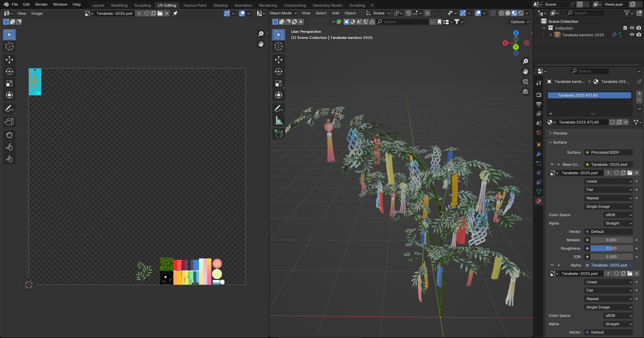Click the Alpha Tanabata-2025.psd link button
644x338 pixels.
click(609, 265)
